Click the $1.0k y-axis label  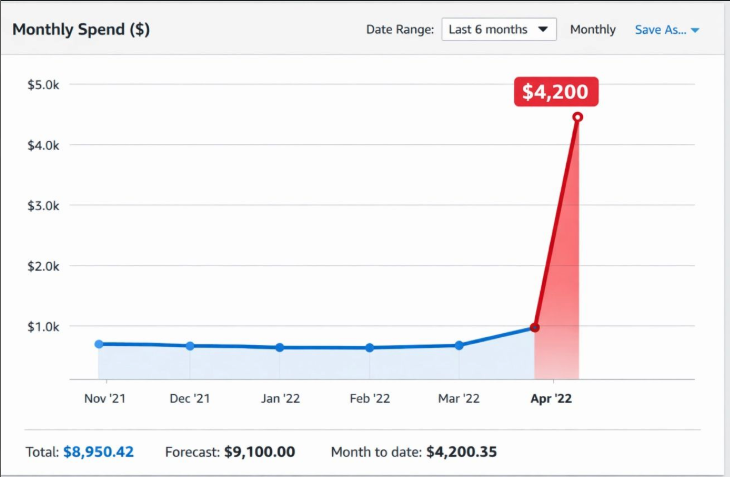(x=43, y=327)
